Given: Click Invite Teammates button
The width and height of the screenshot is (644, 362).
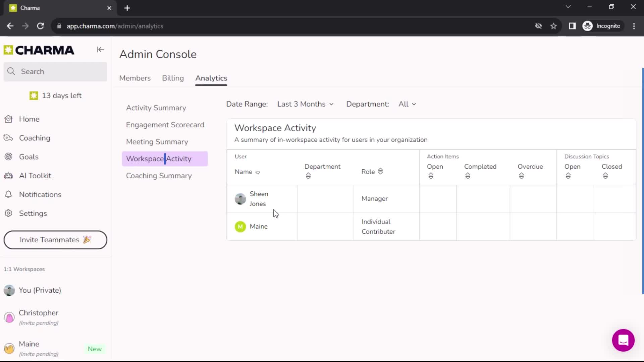Looking at the screenshot, I should (55, 240).
